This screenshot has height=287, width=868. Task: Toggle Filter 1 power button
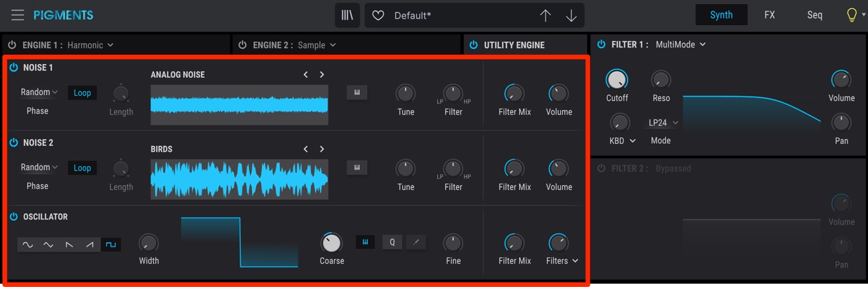point(601,44)
